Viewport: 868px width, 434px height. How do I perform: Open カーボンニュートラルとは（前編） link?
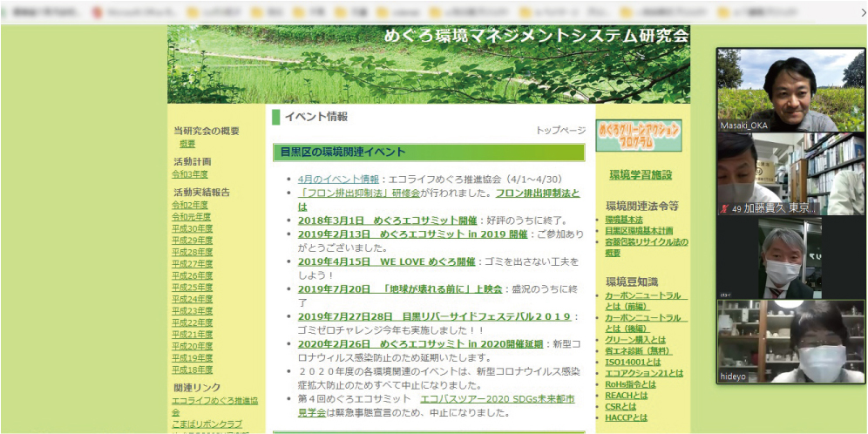646,302
